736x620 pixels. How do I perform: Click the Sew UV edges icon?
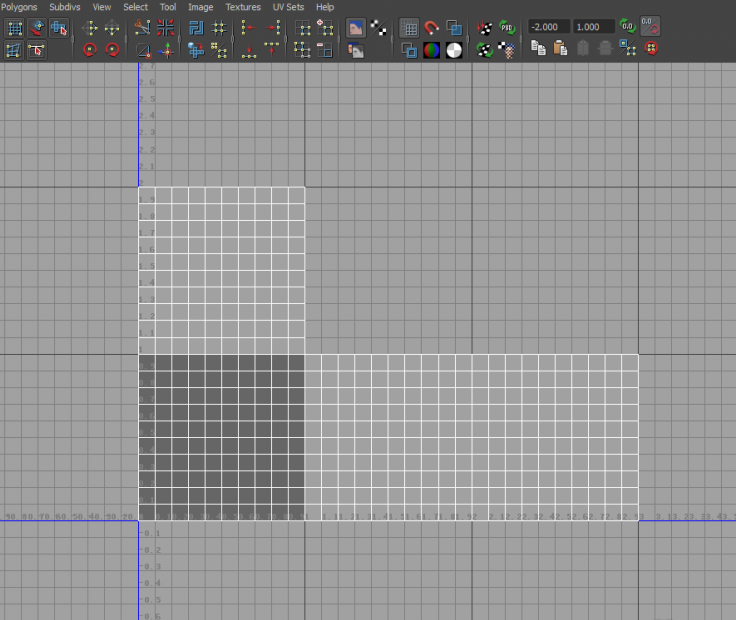click(165, 28)
